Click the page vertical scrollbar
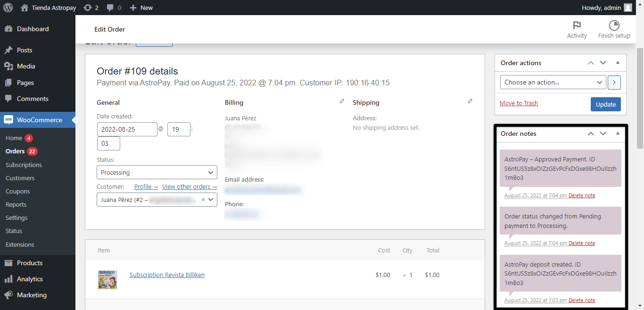The height and width of the screenshot is (310, 644). pos(640,98)
